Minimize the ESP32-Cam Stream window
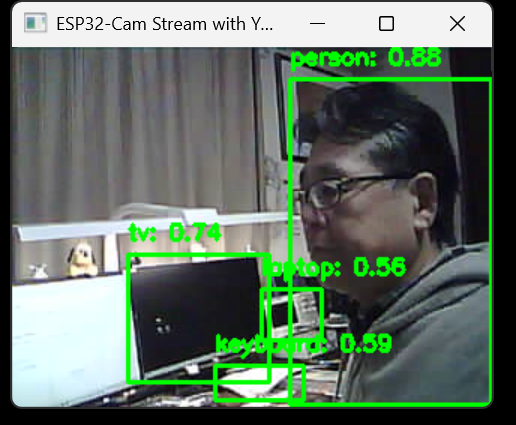Screen dimensions: 516x425 coord(317,24)
